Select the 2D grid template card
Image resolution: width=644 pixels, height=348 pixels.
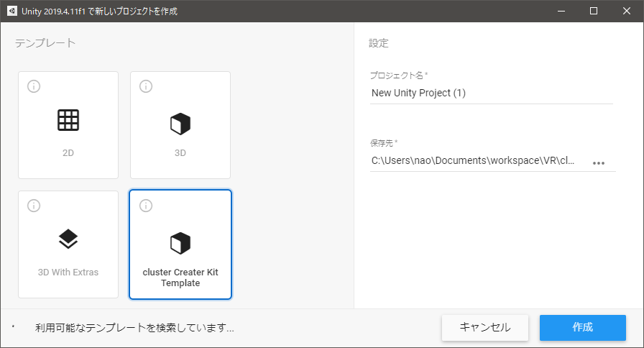(68, 125)
